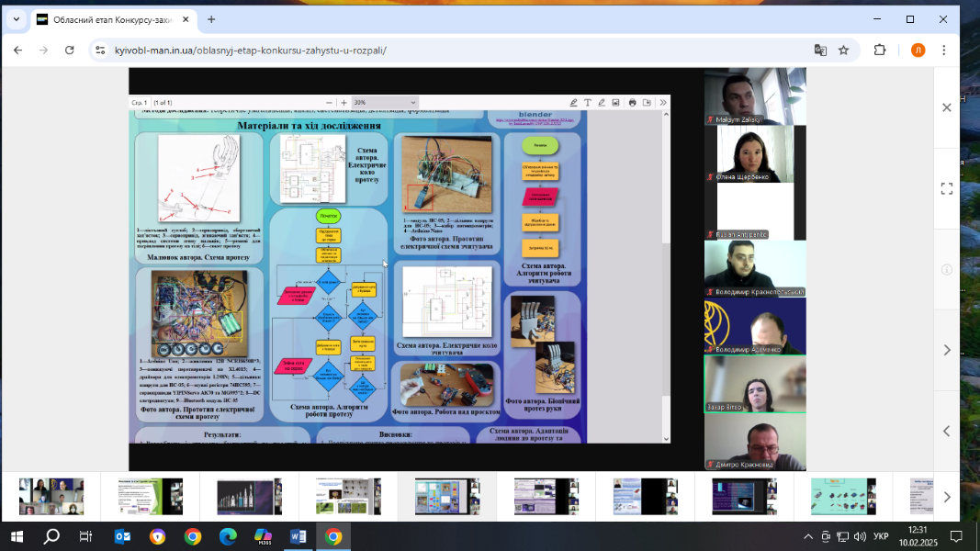This screenshot has width=980, height=551.
Task: Click the kyivobl-man.in.ua address bar URL
Action: click(x=250, y=51)
